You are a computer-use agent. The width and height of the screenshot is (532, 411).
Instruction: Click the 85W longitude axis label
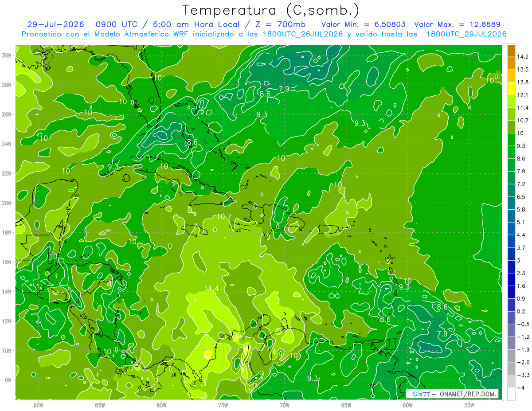100,405
